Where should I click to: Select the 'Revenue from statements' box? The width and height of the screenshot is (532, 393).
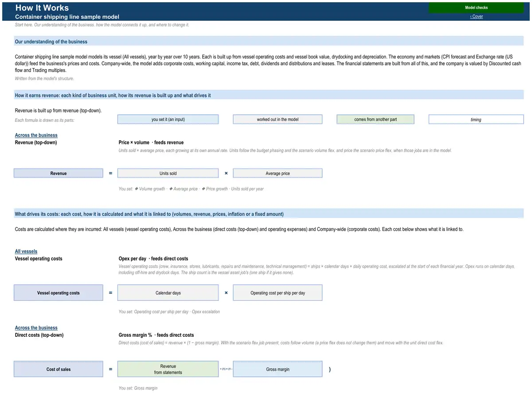pos(168,369)
